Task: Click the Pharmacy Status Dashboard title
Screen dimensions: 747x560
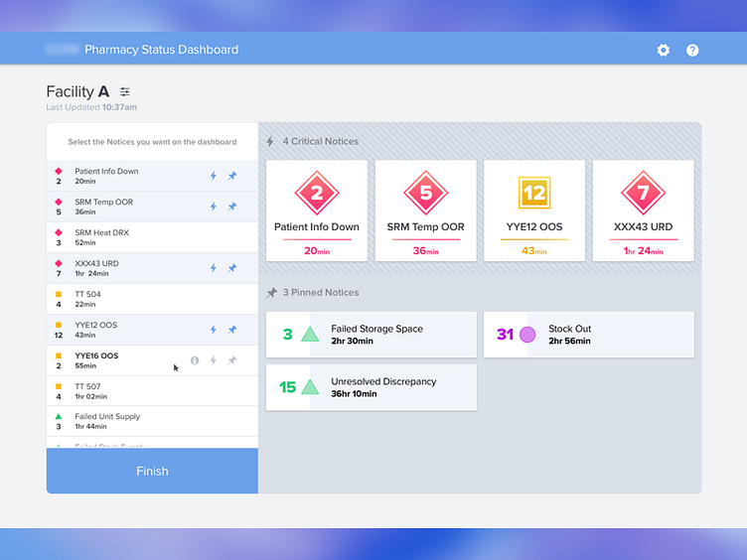Action: (162, 50)
